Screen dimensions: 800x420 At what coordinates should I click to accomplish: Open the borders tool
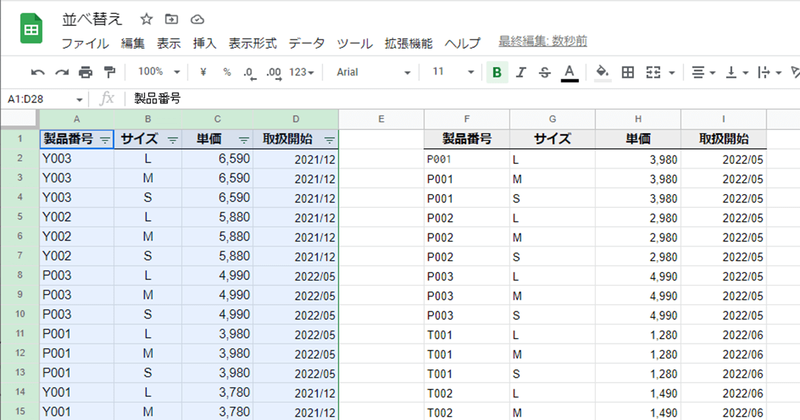(628, 72)
